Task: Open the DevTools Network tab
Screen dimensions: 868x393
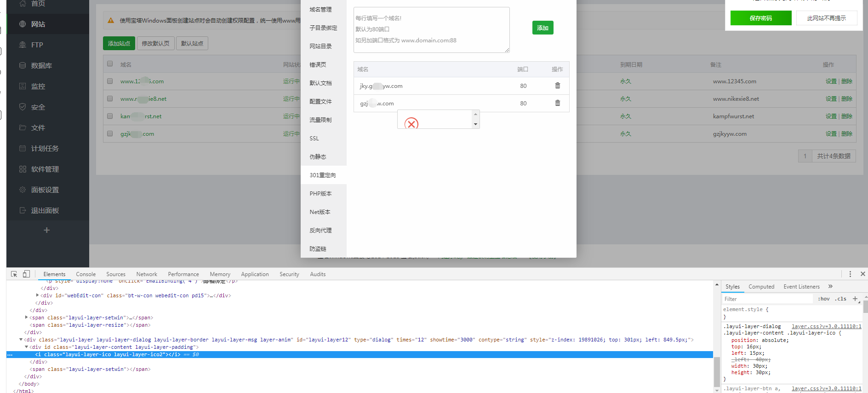Action: click(x=147, y=274)
